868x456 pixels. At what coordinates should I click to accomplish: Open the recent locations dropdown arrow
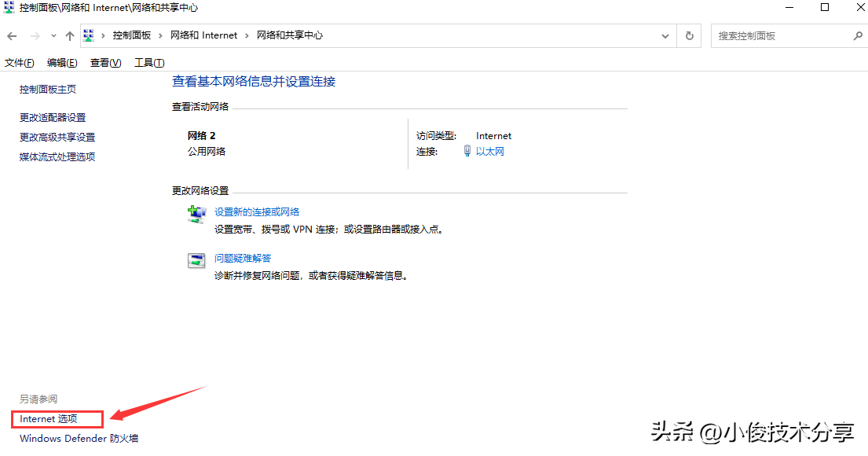(x=53, y=36)
